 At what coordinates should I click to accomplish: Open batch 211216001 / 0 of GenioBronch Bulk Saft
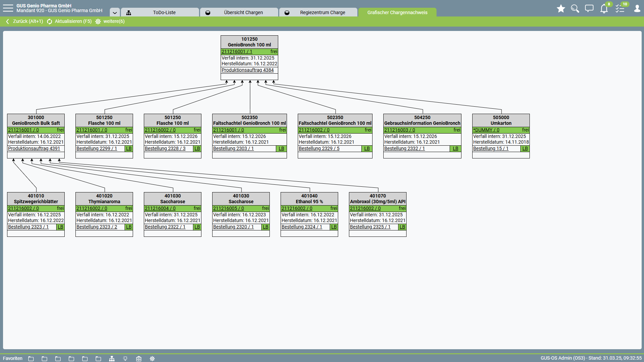(x=23, y=130)
